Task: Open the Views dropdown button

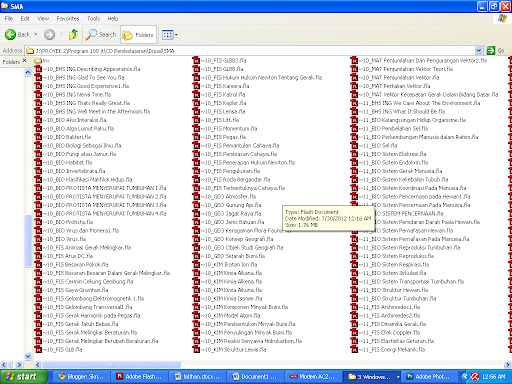Action: tap(169, 35)
